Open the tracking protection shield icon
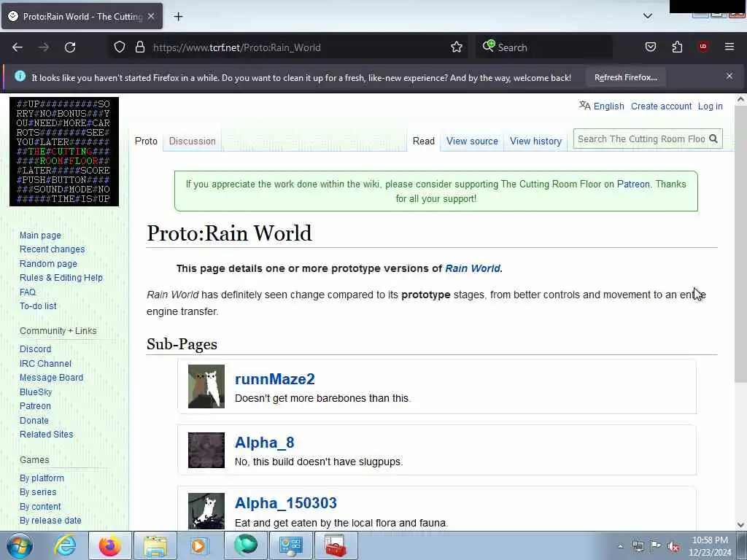Viewport: 747px width, 560px height. tap(120, 47)
